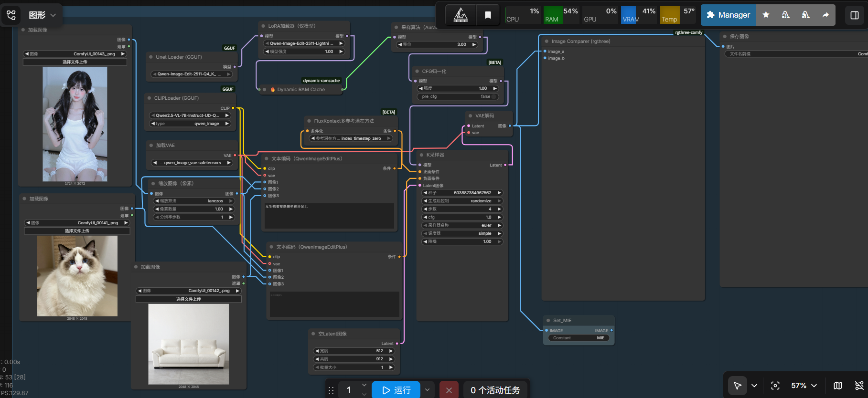This screenshot has width=868, height=398.
Task: Click the bookmark icon in the top toolbar
Action: (488, 15)
